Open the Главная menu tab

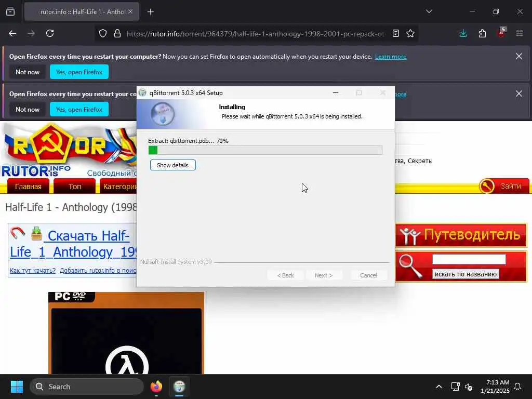pos(28,187)
